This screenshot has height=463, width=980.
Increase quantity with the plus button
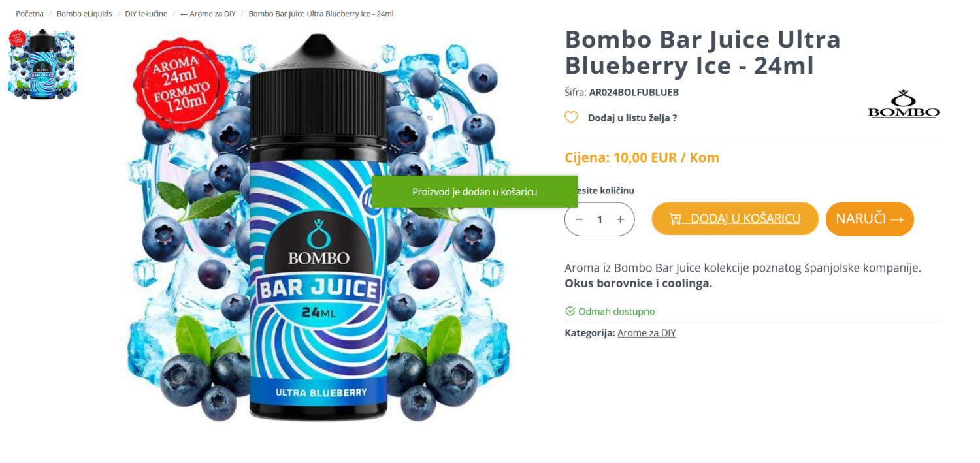[x=621, y=219]
